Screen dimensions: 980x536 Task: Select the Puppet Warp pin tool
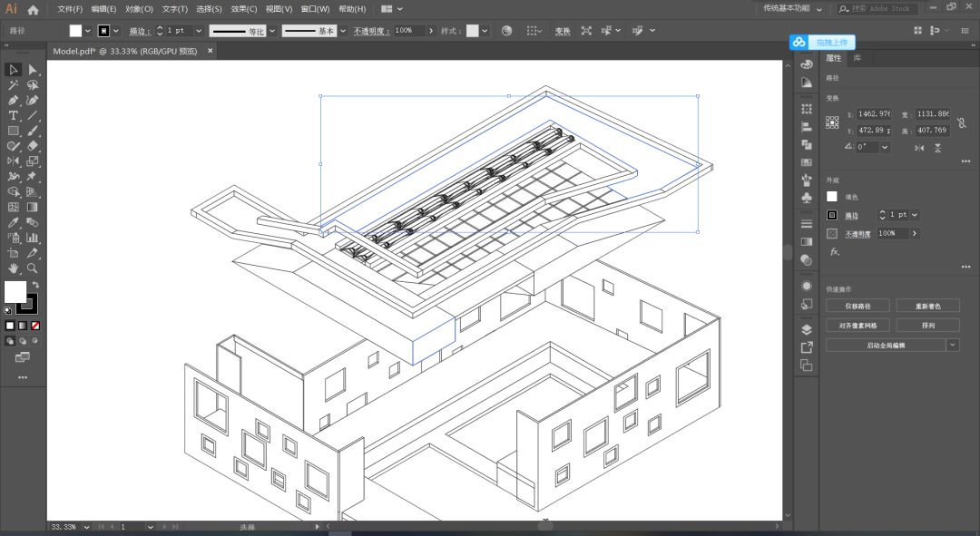(x=33, y=177)
